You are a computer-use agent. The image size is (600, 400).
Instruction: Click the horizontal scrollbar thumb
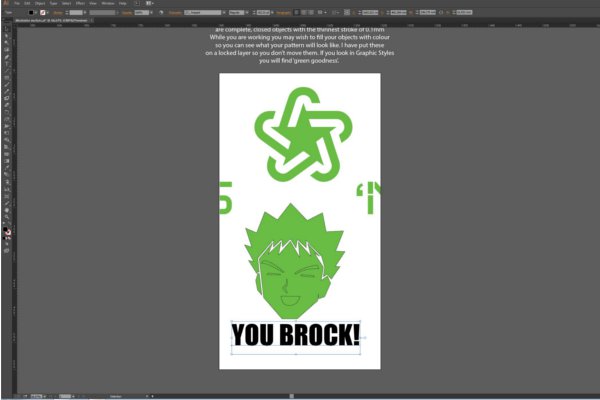[x=292, y=396]
